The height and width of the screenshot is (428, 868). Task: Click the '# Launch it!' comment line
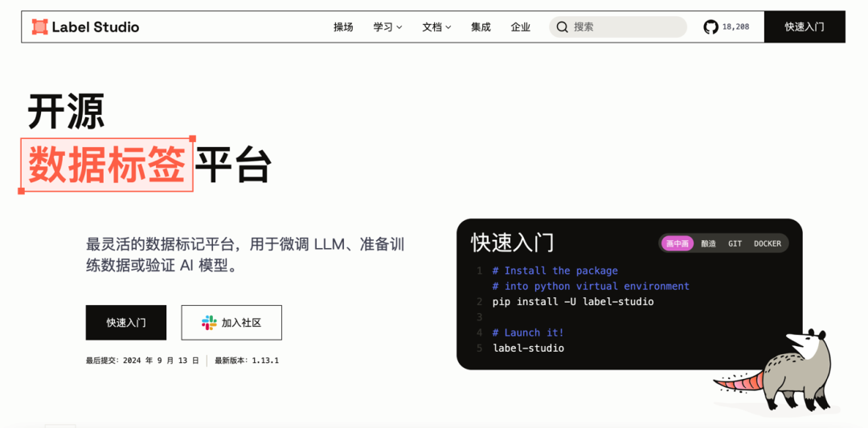tap(528, 333)
